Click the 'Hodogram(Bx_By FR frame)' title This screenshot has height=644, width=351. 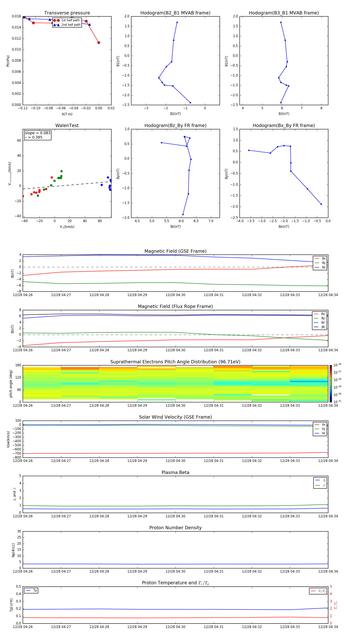pos(284,125)
